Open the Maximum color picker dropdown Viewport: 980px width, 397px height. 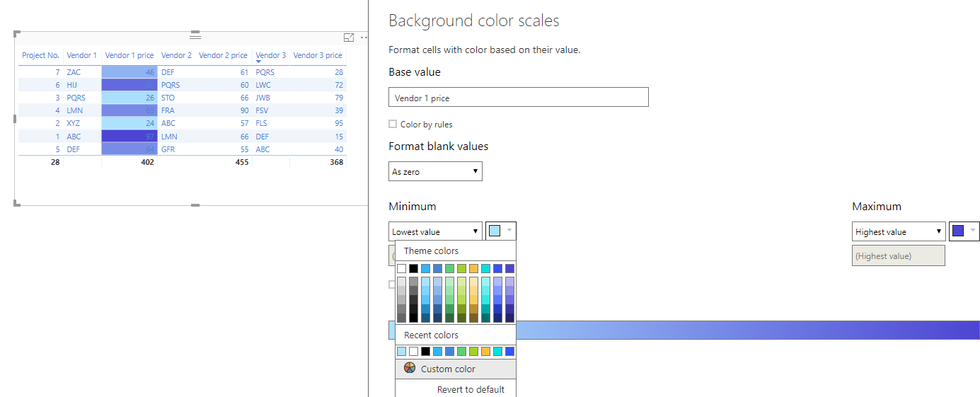(x=964, y=231)
